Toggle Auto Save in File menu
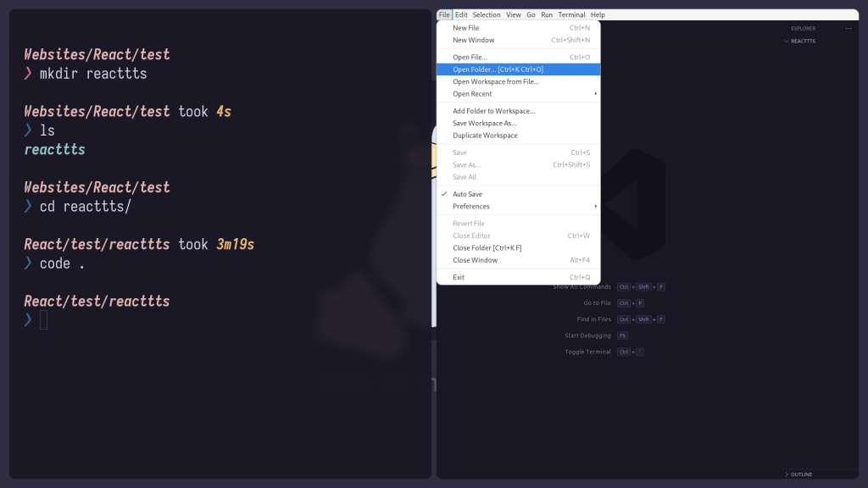Screen dimensions: 868x488 (x=467, y=194)
